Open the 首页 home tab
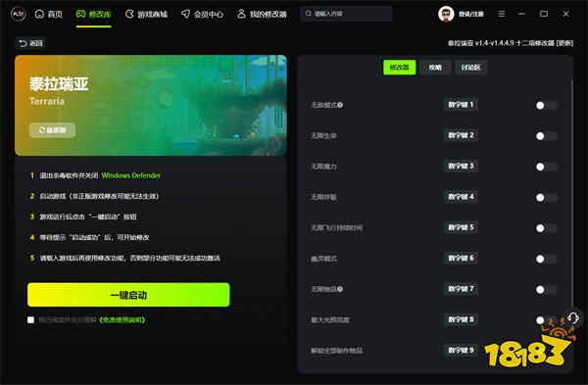Screen dimensions: 588x385 [x=49, y=15]
